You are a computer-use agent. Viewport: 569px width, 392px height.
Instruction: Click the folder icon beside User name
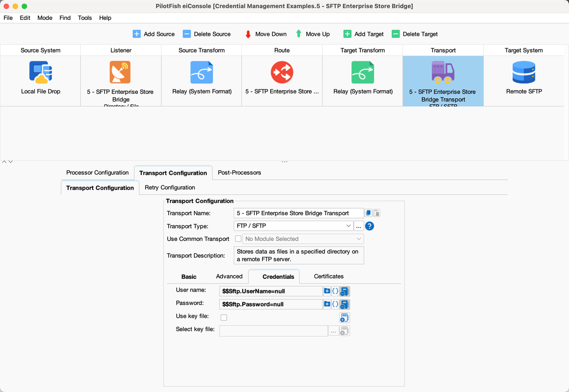pos(327,291)
